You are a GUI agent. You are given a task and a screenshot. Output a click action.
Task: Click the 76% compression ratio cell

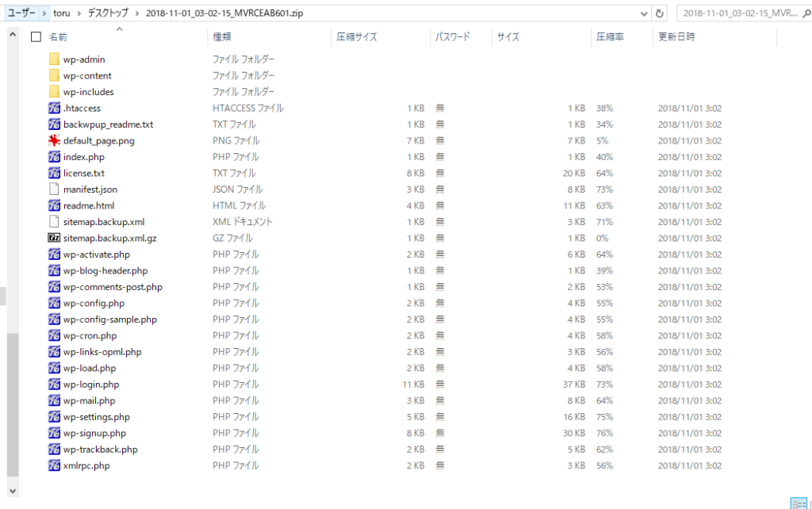pyautogui.click(x=604, y=433)
